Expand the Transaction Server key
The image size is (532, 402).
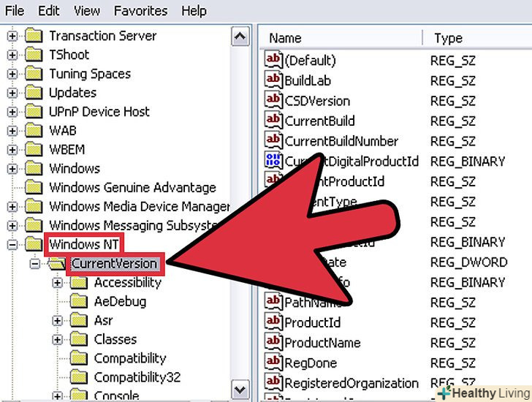coord(12,36)
